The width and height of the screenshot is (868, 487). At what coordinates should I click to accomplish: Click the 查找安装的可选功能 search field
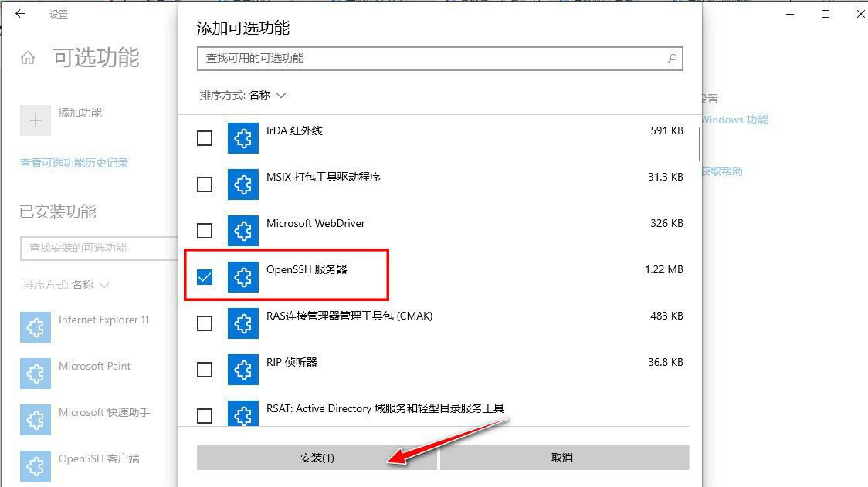[x=99, y=248]
